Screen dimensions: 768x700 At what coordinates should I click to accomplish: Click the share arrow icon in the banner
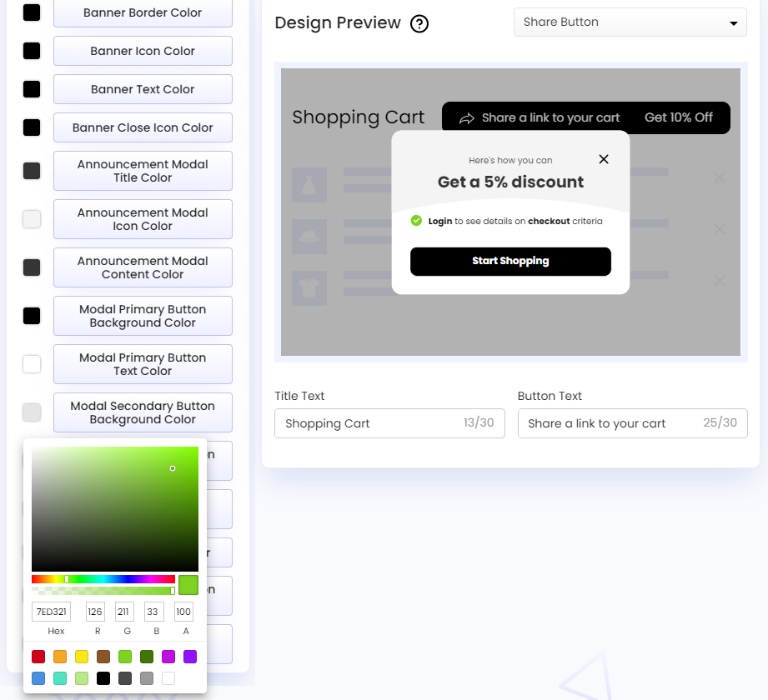click(x=467, y=118)
